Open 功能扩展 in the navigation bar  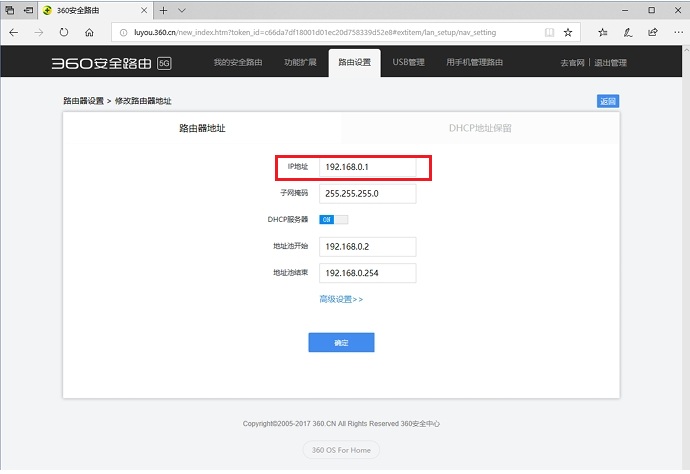tap(300, 63)
